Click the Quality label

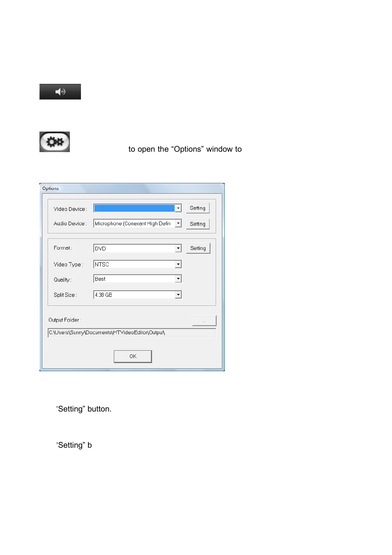[x=62, y=280]
